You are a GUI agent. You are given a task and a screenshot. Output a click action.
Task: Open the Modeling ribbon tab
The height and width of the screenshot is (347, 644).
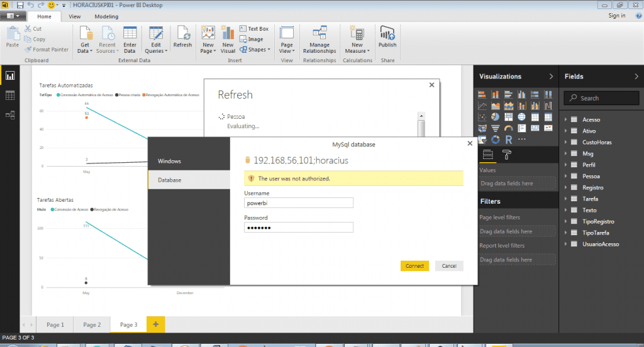[106, 16]
